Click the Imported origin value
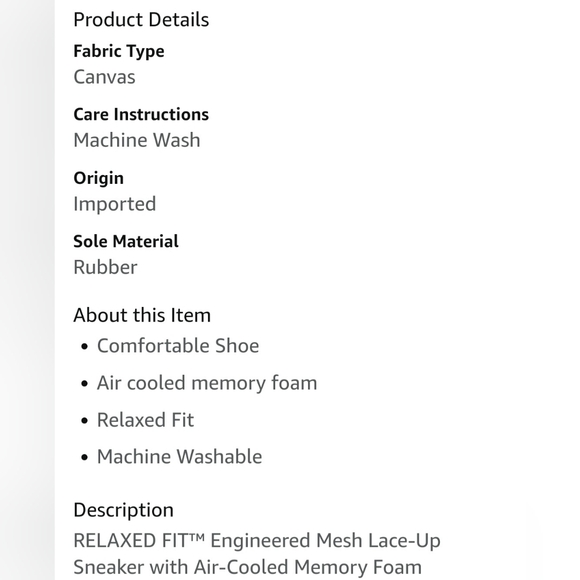This screenshot has width=580, height=580. click(x=115, y=204)
